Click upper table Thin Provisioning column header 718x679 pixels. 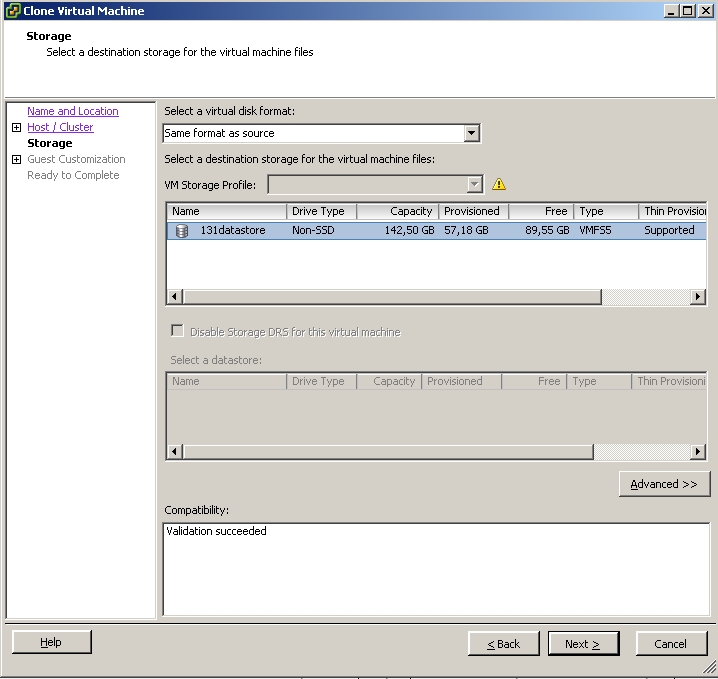(x=673, y=211)
